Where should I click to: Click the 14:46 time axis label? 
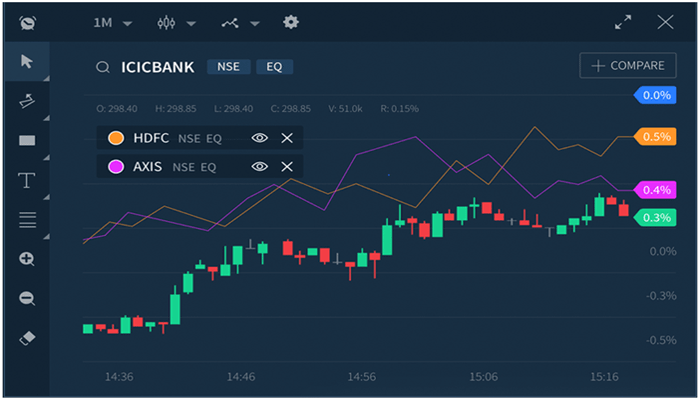coord(241,377)
